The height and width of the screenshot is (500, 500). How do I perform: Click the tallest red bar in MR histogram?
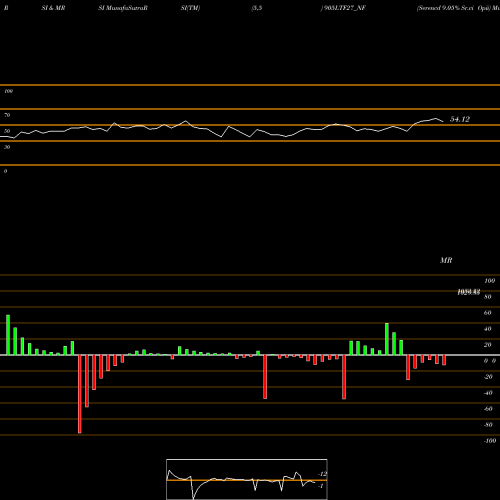(80, 394)
